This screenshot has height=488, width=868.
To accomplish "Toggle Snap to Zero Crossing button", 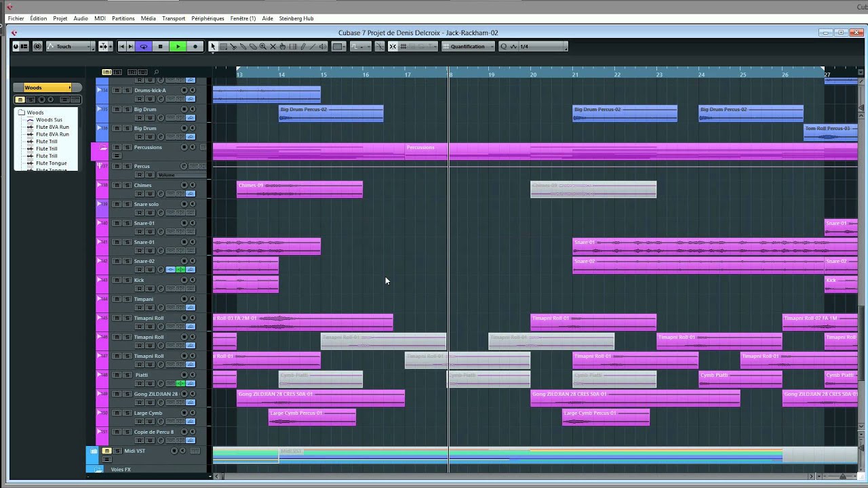I will pyautogui.click(x=380, y=47).
